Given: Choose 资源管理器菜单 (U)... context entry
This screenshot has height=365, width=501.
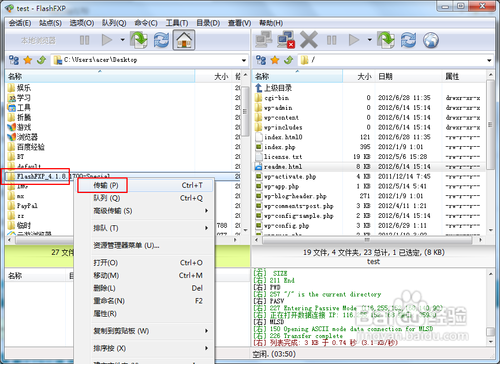Looking at the screenshot, I should tap(144, 246).
